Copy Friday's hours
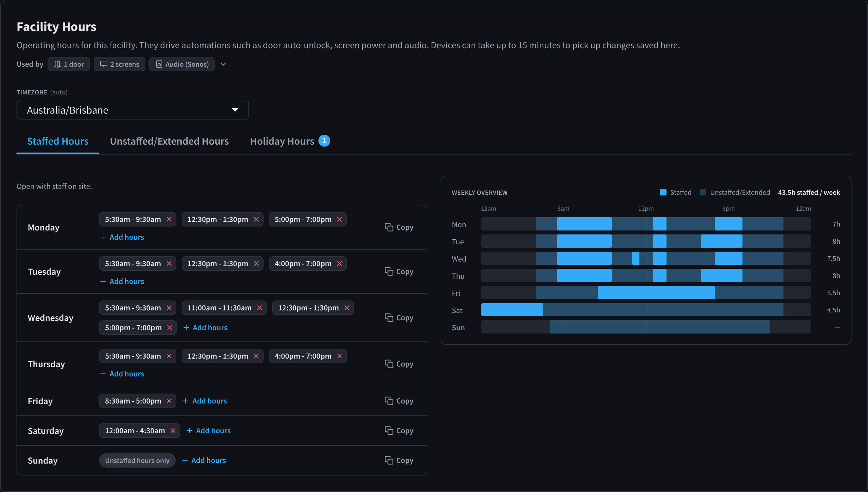The image size is (868, 492). coord(399,401)
